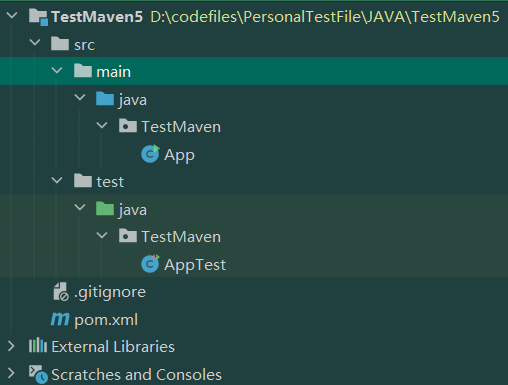508x385 pixels.
Task: Click the App class icon
Action: tap(150, 154)
